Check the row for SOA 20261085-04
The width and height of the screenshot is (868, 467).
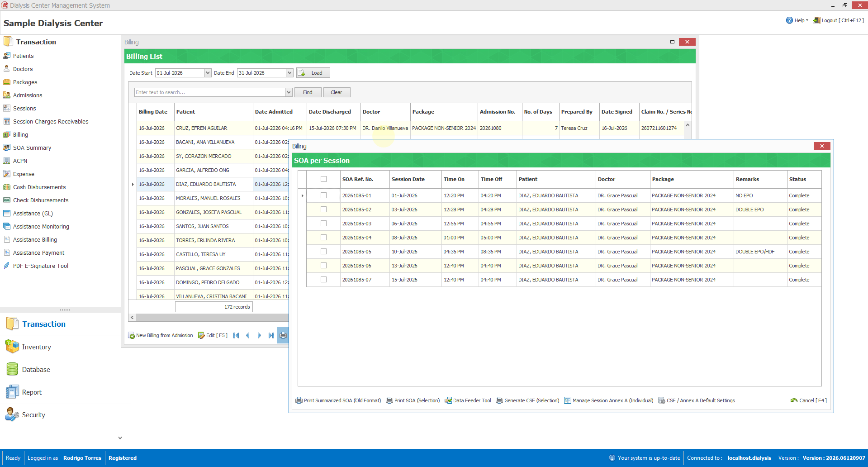(x=323, y=238)
